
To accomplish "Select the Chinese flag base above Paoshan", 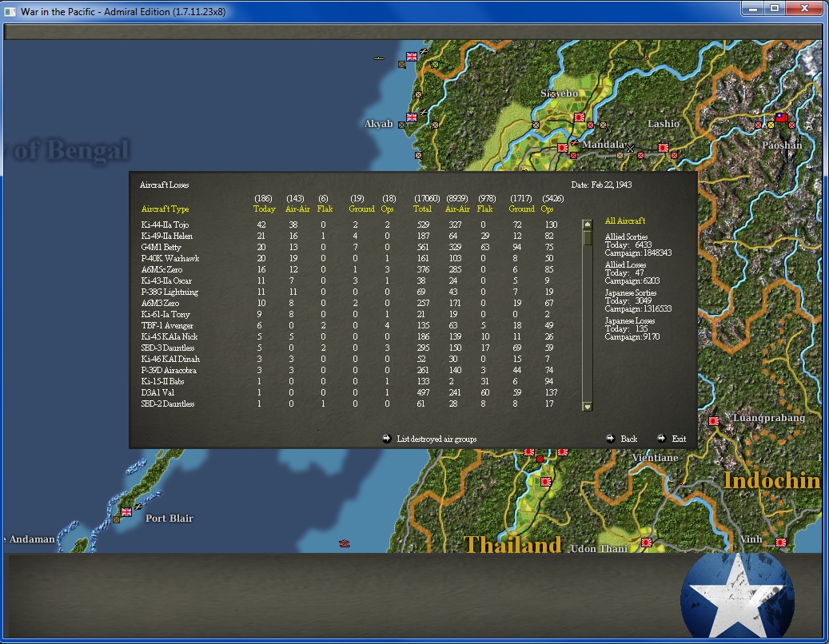I will pyautogui.click(x=781, y=117).
